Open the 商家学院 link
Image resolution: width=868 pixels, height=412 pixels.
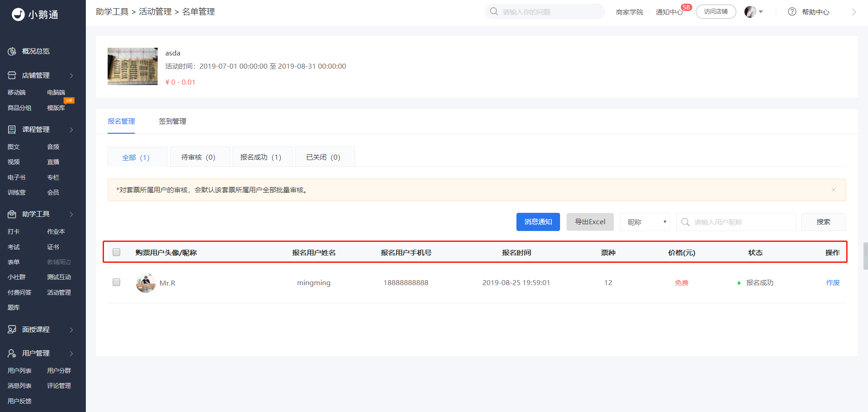click(x=630, y=12)
